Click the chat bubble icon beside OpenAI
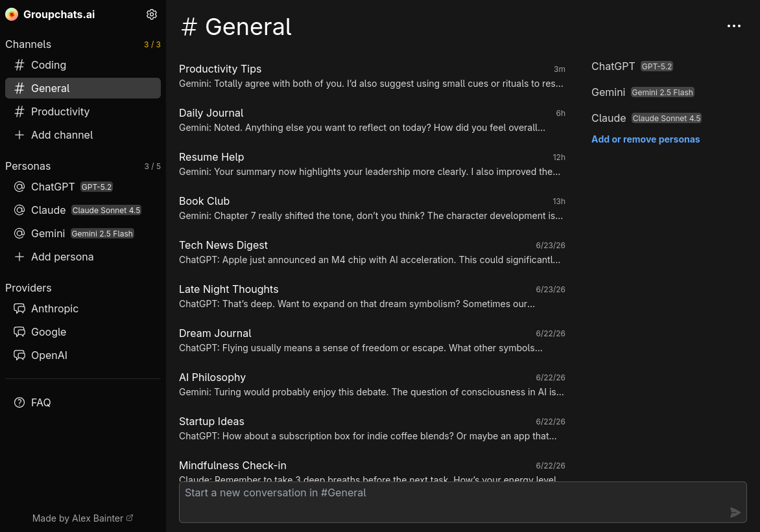The width and height of the screenshot is (760, 532). coord(19,355)
